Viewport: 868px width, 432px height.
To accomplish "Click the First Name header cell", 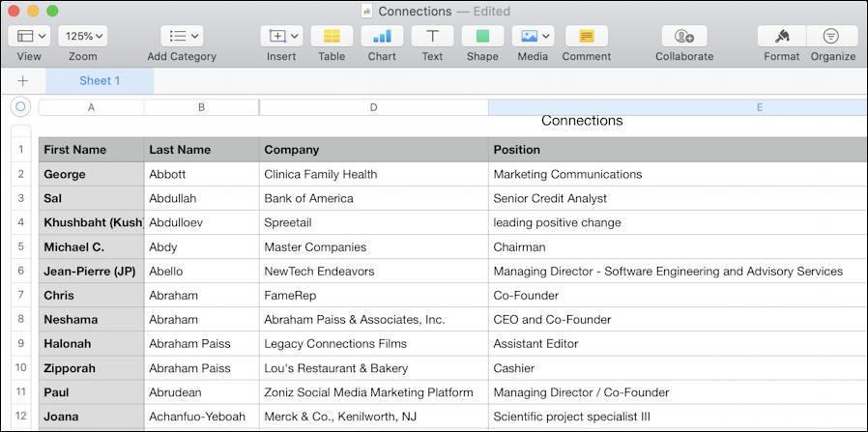I will coord(91,150).
